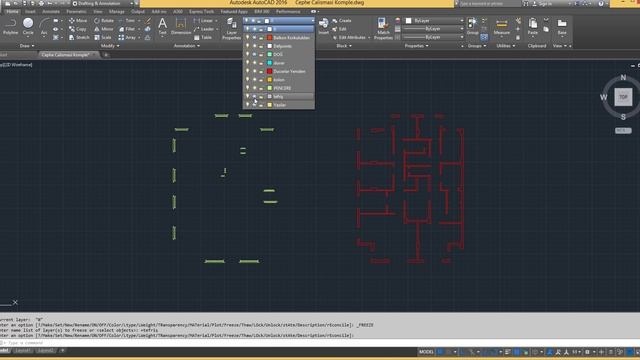Screen dimensions: 640x360
Task: Click the Dimension tool
Action: 181,26
